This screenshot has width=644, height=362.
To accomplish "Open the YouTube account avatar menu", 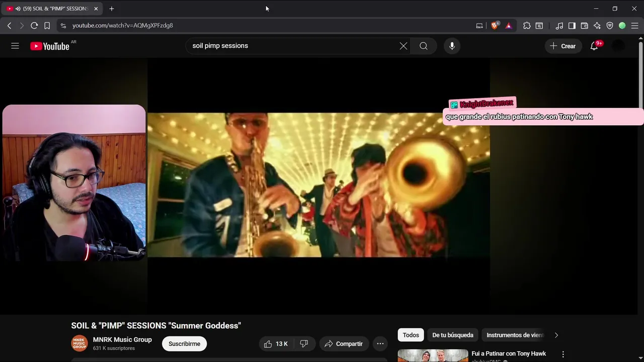I will pyautogui.click(x=618, y=46).
